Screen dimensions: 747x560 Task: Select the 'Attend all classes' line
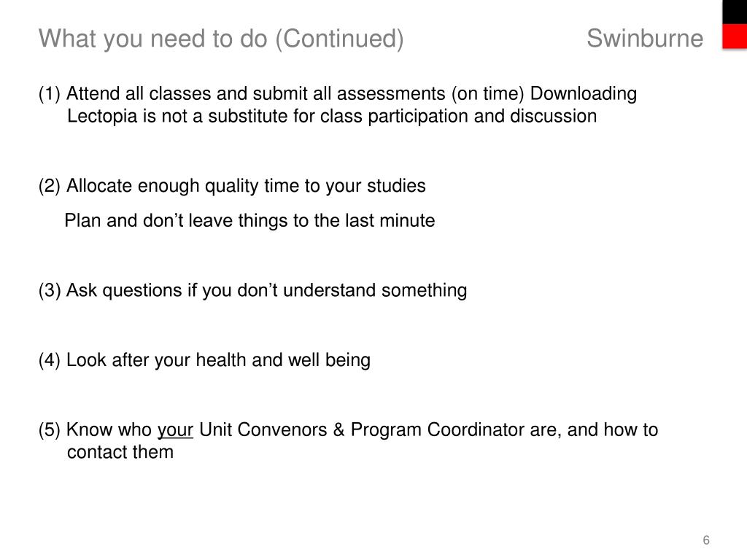coord(337,93)
